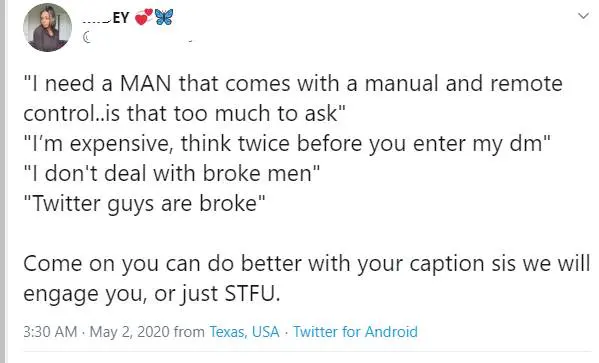Click the display name ending in EY
The image size is (599, 363).
click(106, 18)
